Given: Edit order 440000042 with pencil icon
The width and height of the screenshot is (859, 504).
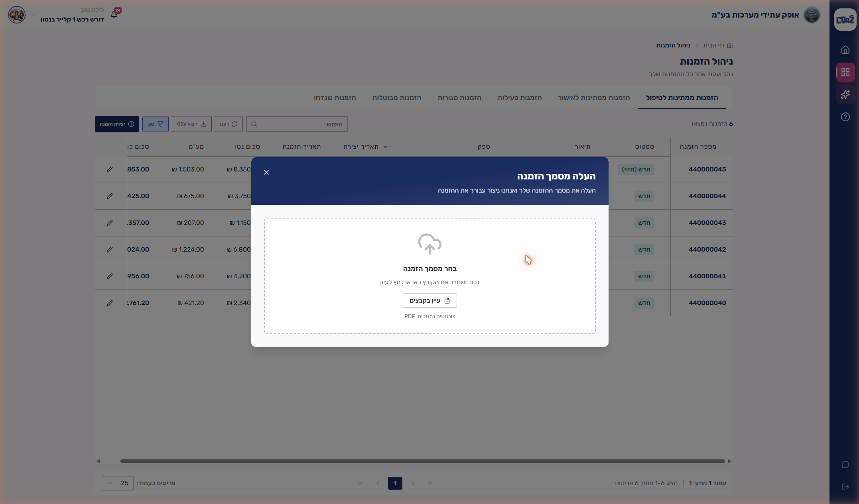Looking at the screenshot, I should [110, 250].
